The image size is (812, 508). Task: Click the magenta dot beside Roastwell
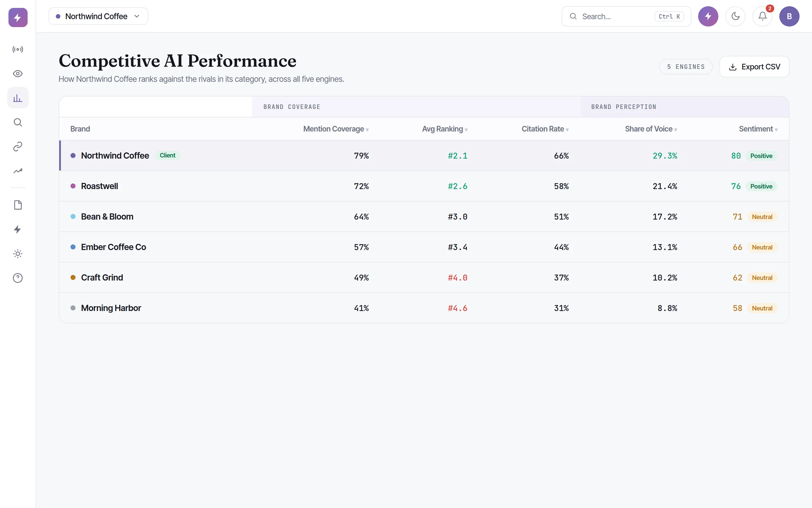click(x=73, y=186)
